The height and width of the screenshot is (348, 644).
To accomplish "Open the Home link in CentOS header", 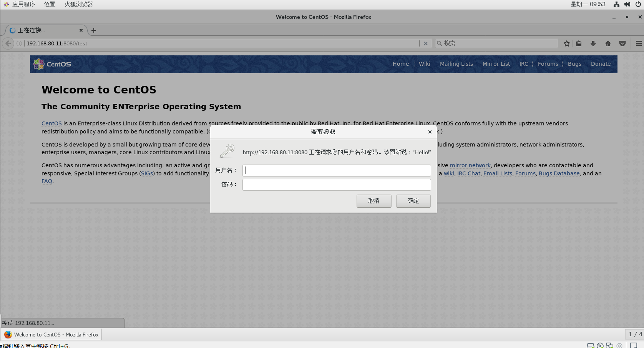I will click(x=401, y=64).
